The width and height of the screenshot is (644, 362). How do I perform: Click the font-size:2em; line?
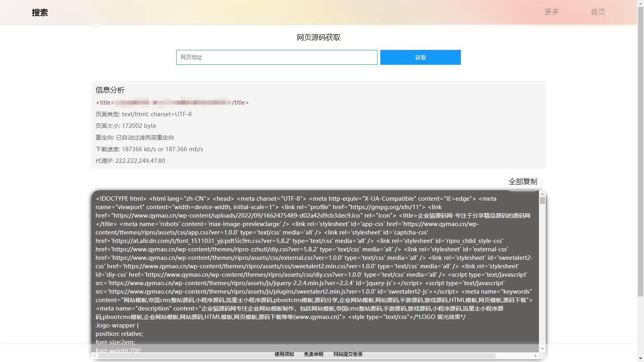(x=115, y=342)
